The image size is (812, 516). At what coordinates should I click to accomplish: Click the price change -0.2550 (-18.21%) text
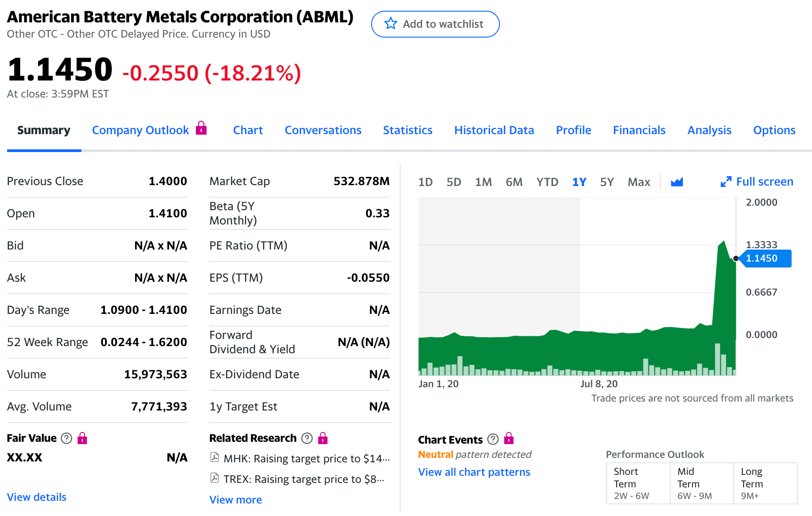point(211,73)
